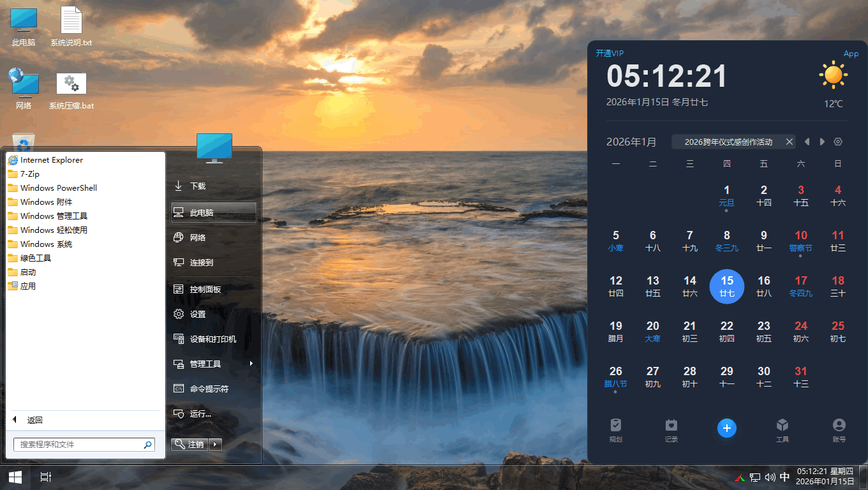Screen dimensions: 868x490
Task: Open the Task View taskbar icon
Action: (x=45, y=477)
